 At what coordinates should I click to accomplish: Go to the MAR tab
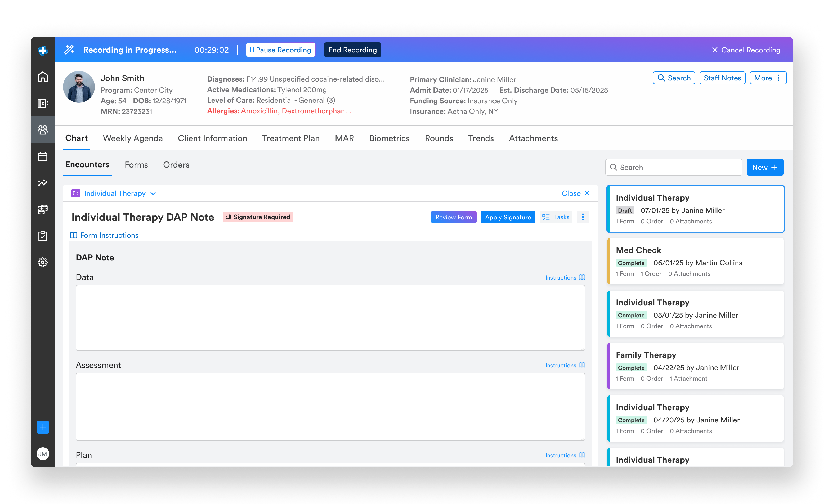click(344, 138)
